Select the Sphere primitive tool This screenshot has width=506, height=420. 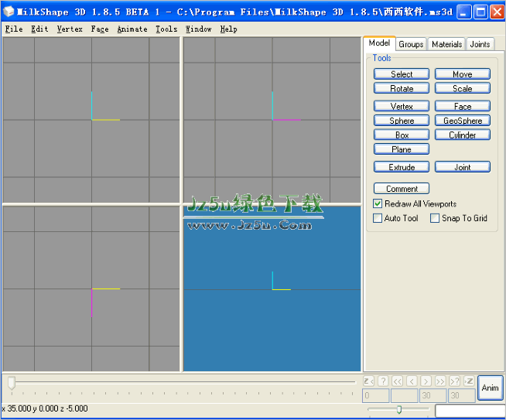(x=402, y=121)
